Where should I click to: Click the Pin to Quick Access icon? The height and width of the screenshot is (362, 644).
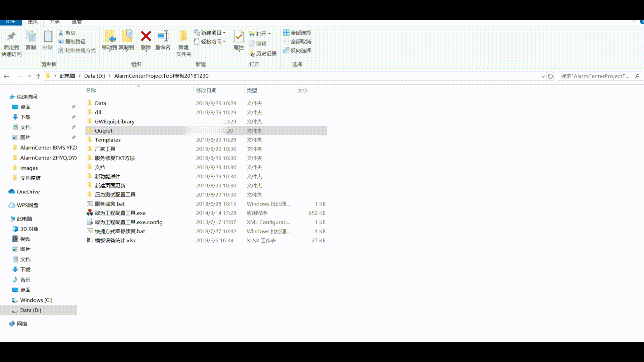[11, 36]
